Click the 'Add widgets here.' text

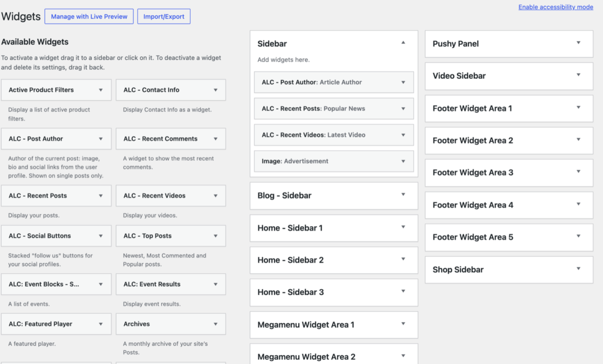pyautogui.click(x=283, y=59)
